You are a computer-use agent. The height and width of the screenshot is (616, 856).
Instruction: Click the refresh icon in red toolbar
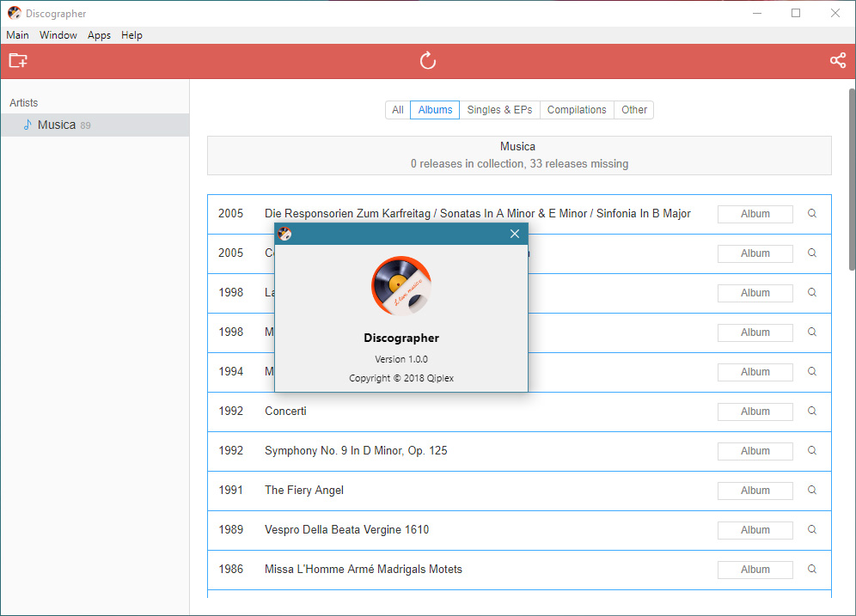[x=428, y=61]
